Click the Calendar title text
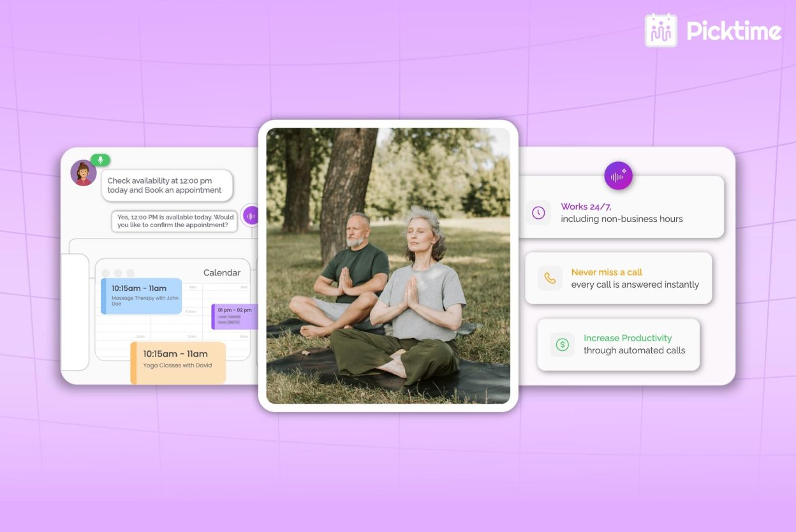The width and height of the screenshot is (796, 532). point(222,272)
